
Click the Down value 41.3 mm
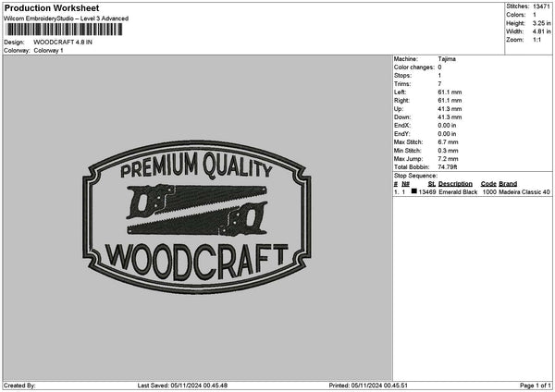pyautogui.click(x=450, y=117)
